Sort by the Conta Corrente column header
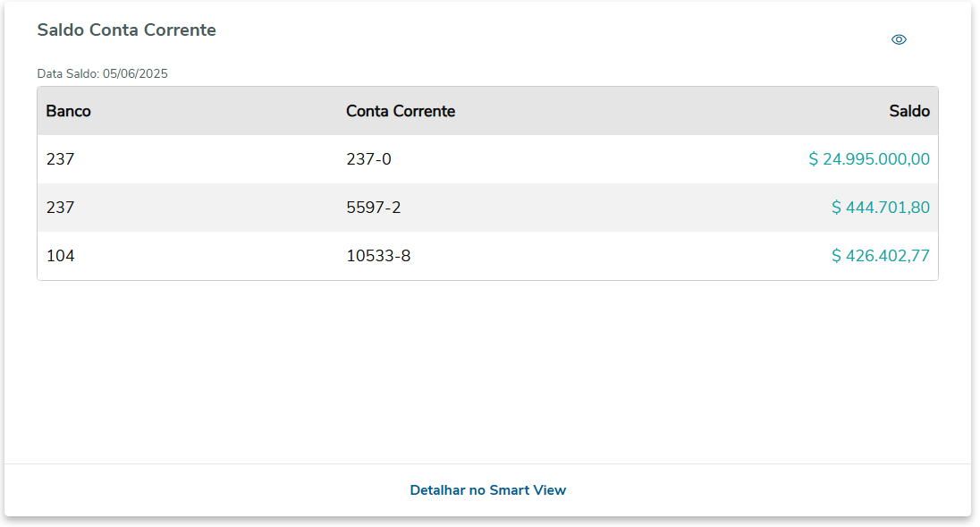Image resolution: width=980 pixels, height=527 pixels. coord(401,112)
